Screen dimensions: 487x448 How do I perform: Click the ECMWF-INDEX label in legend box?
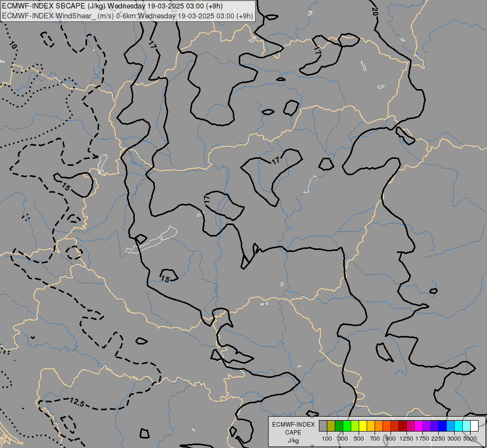293,425
